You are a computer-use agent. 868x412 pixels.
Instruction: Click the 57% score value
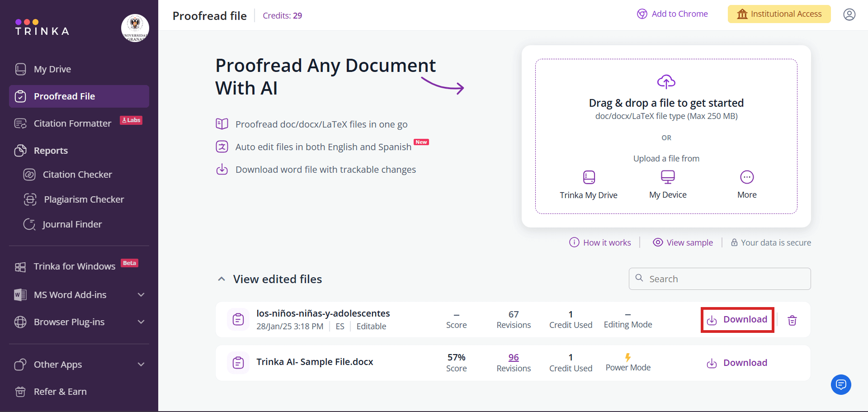pyautogui.click(x=456, y=357)
